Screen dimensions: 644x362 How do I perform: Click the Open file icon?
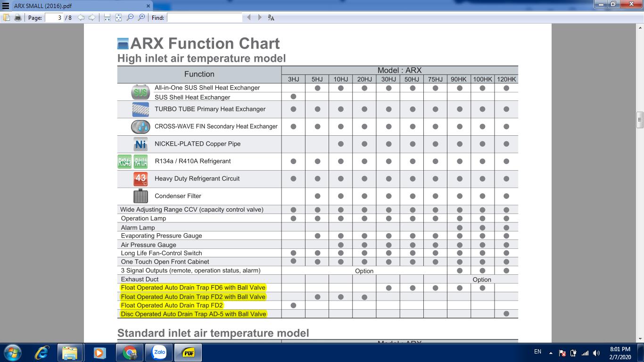[7, 17]
